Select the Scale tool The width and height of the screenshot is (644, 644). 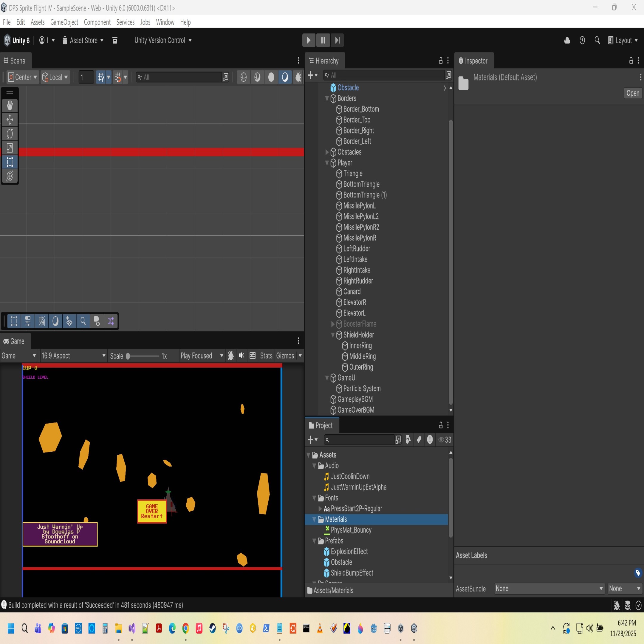click(x=10, y=148)
